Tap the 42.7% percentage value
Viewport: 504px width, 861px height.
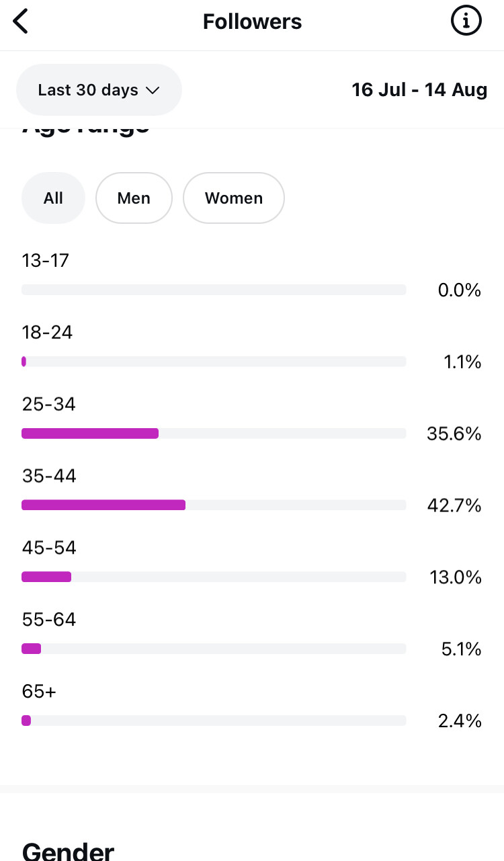point(454,505)
